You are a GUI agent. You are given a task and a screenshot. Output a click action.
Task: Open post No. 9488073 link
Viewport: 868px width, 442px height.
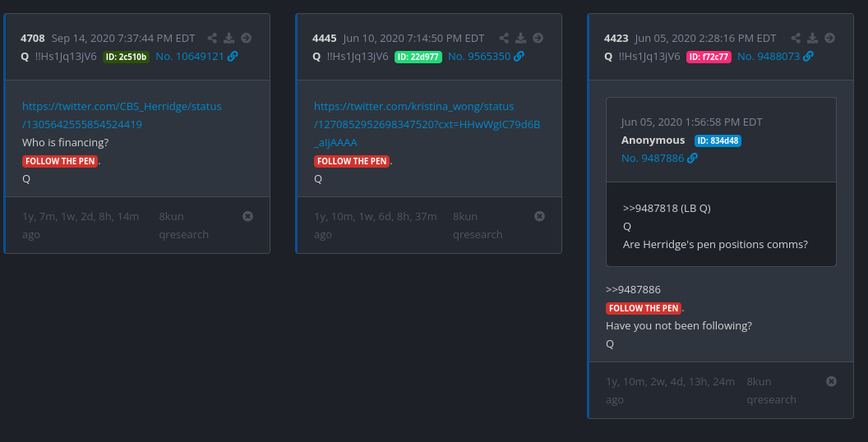(769, 57)
